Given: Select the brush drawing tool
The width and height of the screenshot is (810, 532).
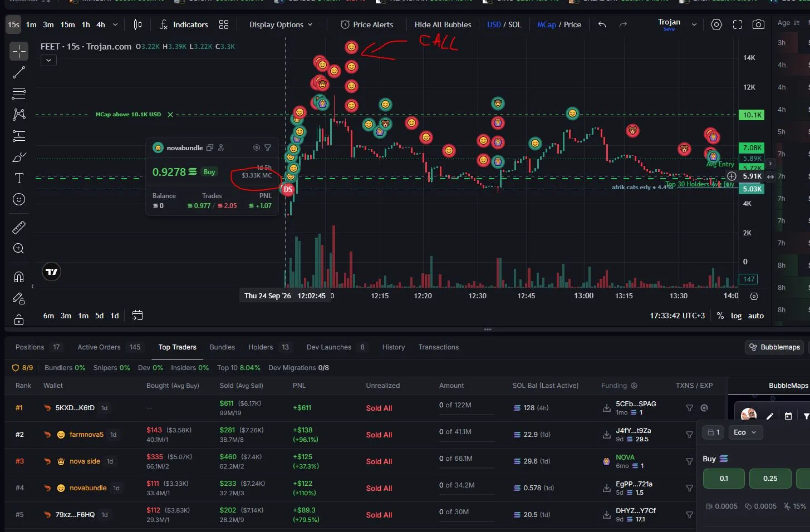Looking at the screenshot, I should [19, 157].
